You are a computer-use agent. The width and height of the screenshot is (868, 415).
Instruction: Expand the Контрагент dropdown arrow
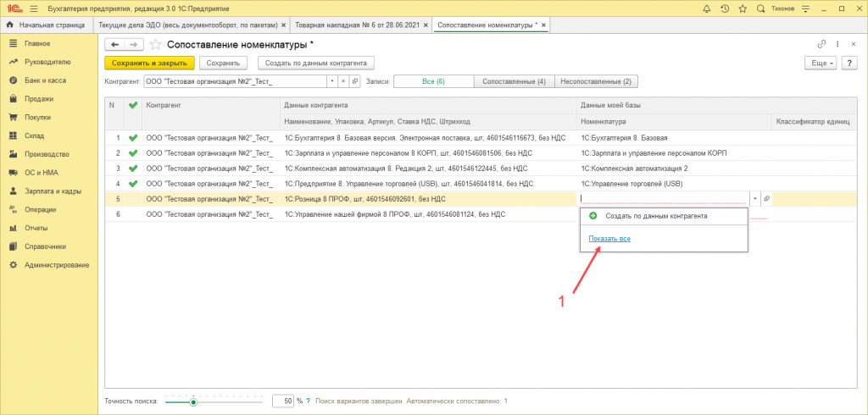(x=331, y=81)
